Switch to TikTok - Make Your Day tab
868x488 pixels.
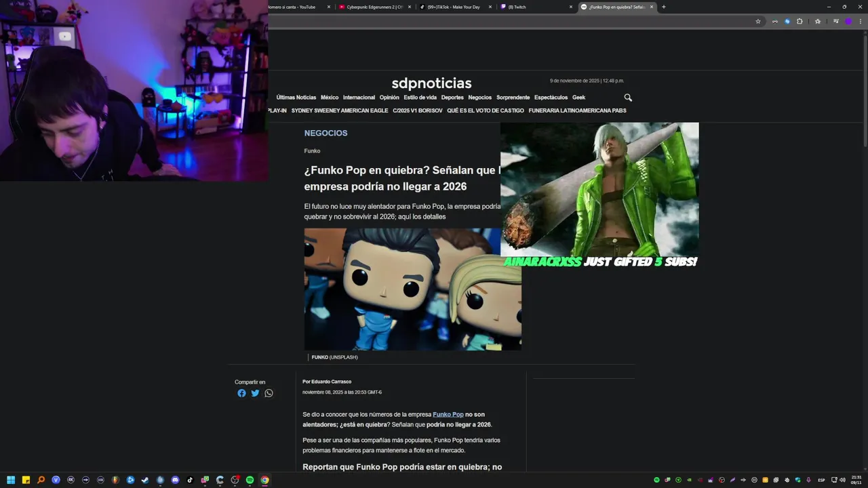point(456,7)
